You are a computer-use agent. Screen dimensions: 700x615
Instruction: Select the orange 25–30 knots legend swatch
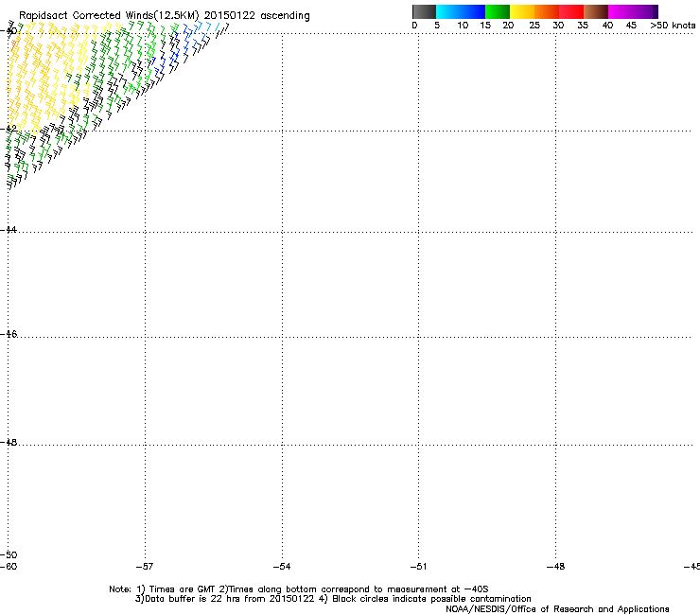547,11
